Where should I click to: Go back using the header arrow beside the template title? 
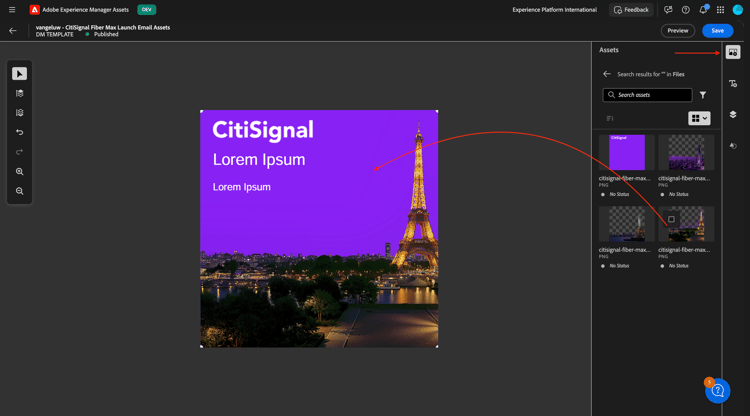point(13,31)
